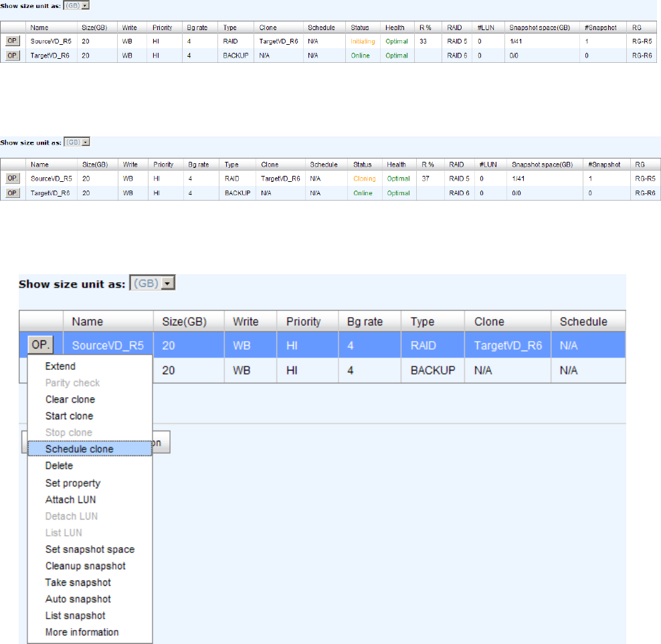Select Extend in the OP menu

(x=60, y=366)
